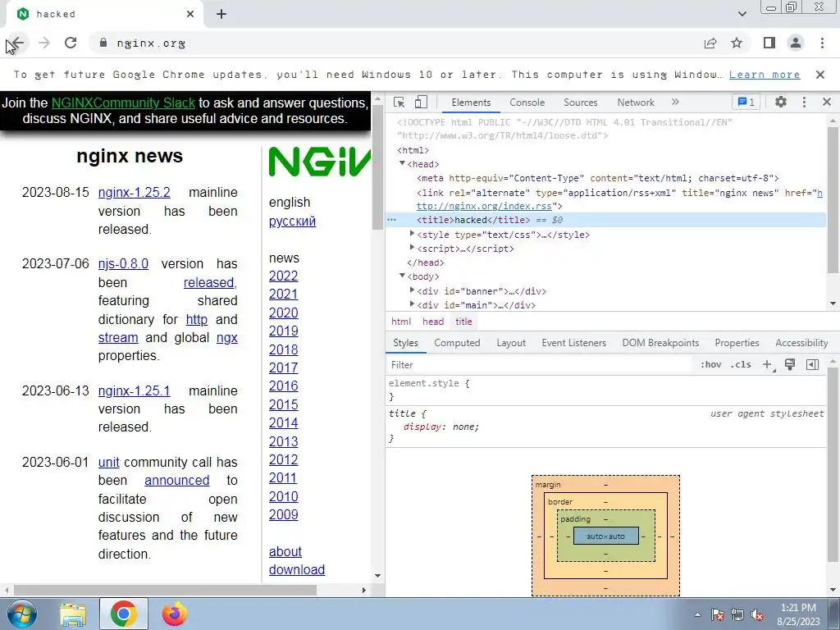The width and height of the screenshot is (840, 630).
Task: Toggle the computed styles sidebar icon
Action: (x=812, y=365)
